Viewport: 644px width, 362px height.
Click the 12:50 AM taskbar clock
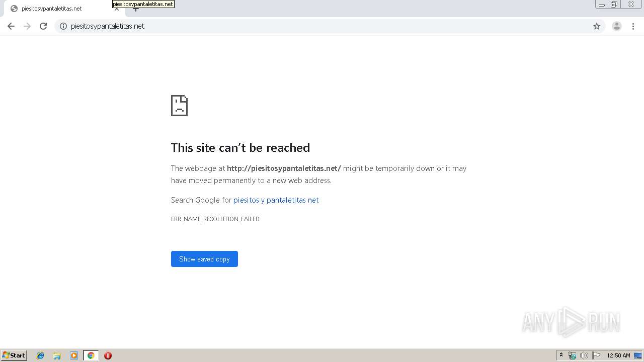[x=618, y=355]
